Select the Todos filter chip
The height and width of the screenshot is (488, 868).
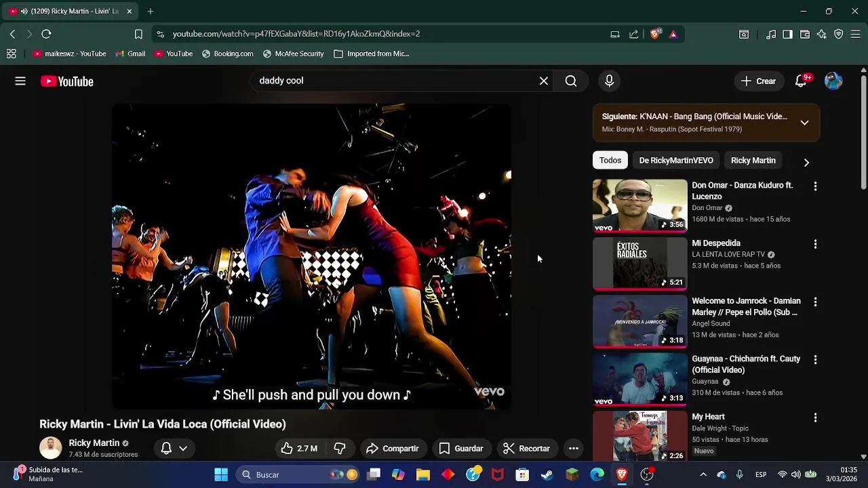tap(610, 161)
